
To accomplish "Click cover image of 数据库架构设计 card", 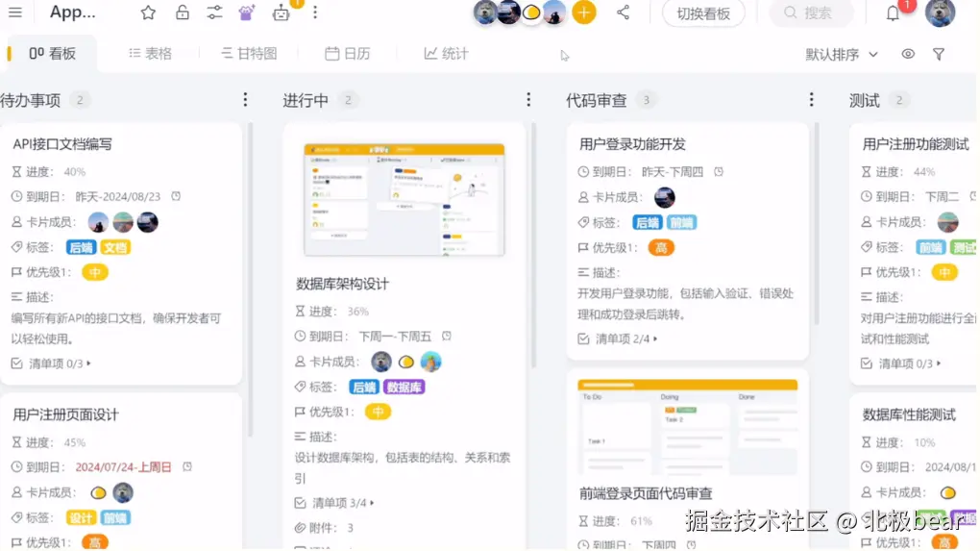I will tap(404, 199).
